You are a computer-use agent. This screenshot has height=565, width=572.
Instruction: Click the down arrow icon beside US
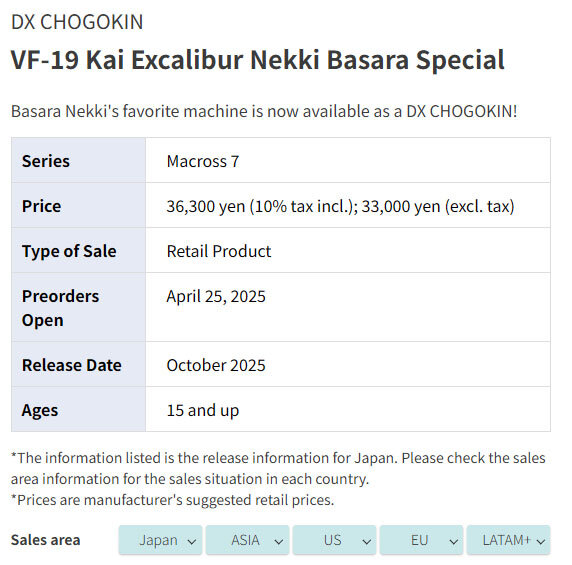coord(367,542)
